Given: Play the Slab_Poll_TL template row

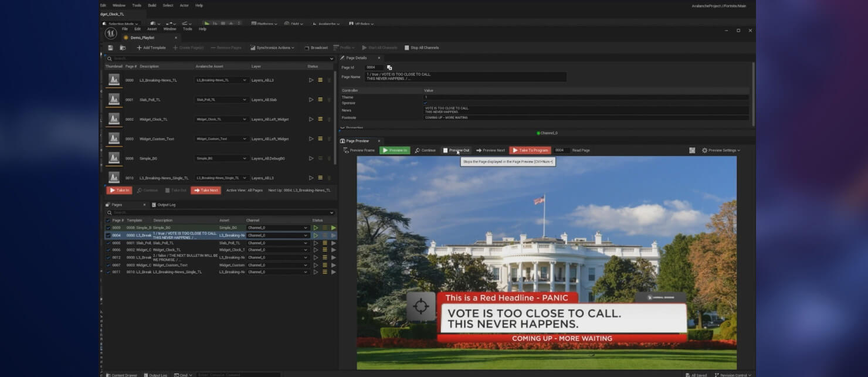Looking at the screenshot, I should click(311, 100).
